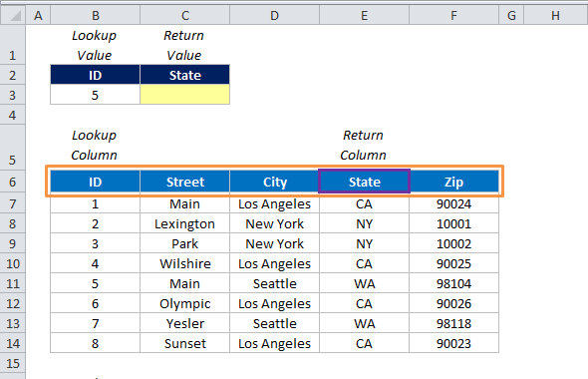Image resolution: width=588 pixels, height=379 pixels.
Task: Click the zip code 90025 cell
Action: click(453, 263)
